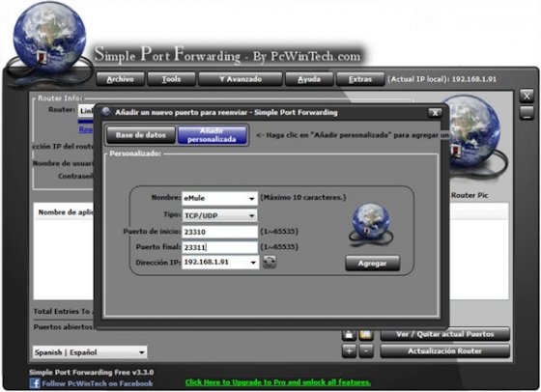Click the Upgrade to Pro link

click(x=278, y=382)
